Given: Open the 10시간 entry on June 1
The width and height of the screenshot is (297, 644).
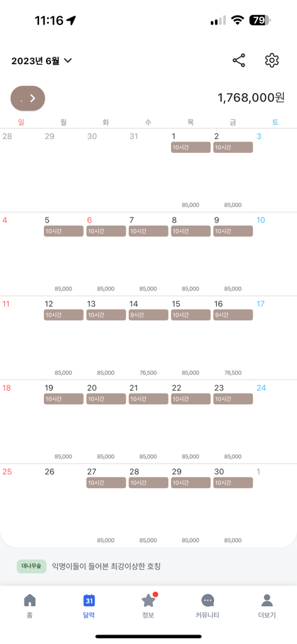Looking at the screenshot, I should (191, 147).
